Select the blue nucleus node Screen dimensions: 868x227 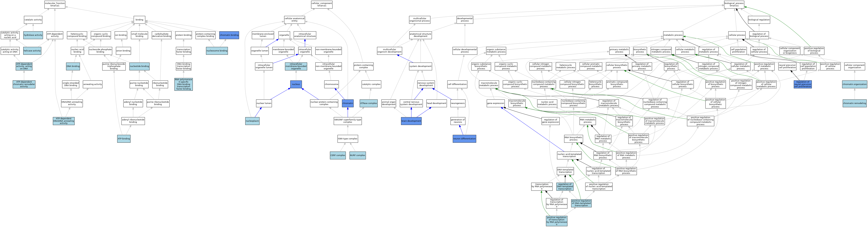tap(296, 84)
